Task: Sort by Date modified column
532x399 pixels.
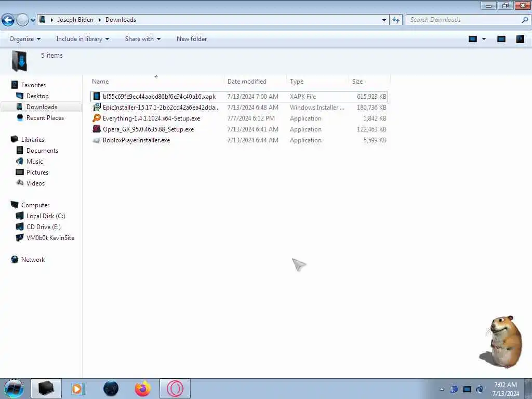Action: click(247, 82)
